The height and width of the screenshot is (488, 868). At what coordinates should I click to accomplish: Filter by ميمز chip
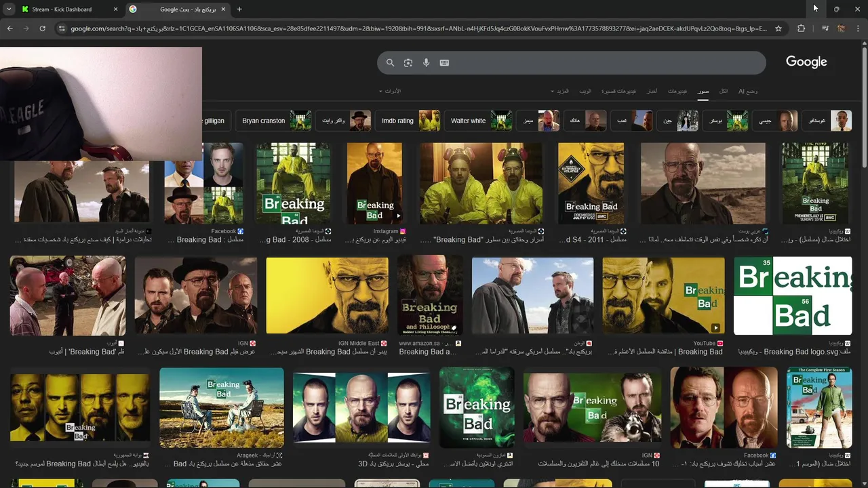pos(538,121)
